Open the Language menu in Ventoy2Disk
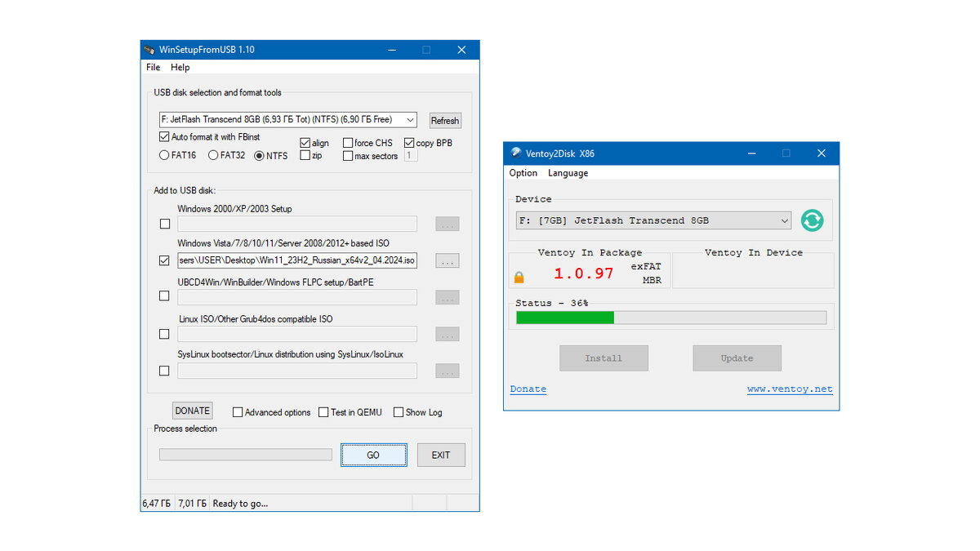 (x=568, y=172)
